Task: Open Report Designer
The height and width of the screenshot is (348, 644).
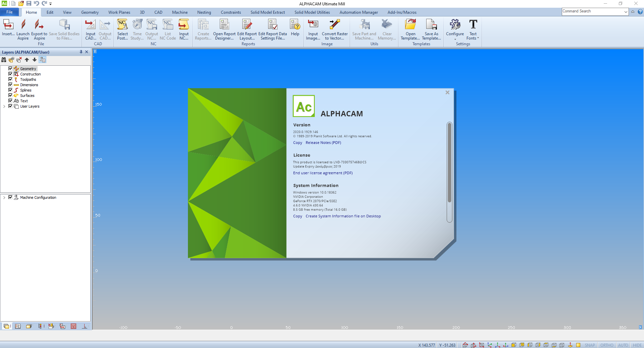Action: 224,30
